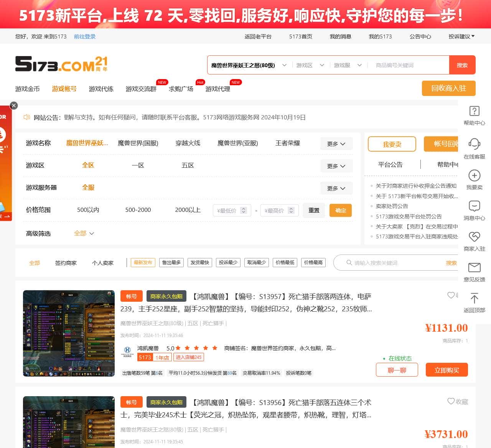Click the maximum price stepper
491x448 pixels.
click(291, 210)
